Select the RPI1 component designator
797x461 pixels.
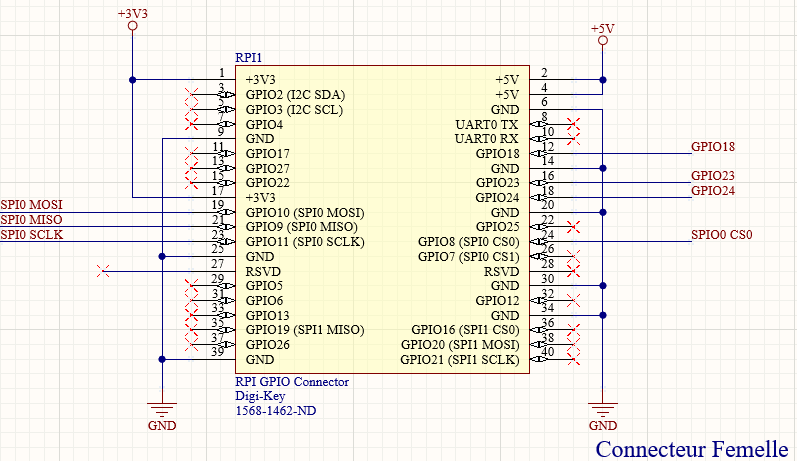[249, 59]
